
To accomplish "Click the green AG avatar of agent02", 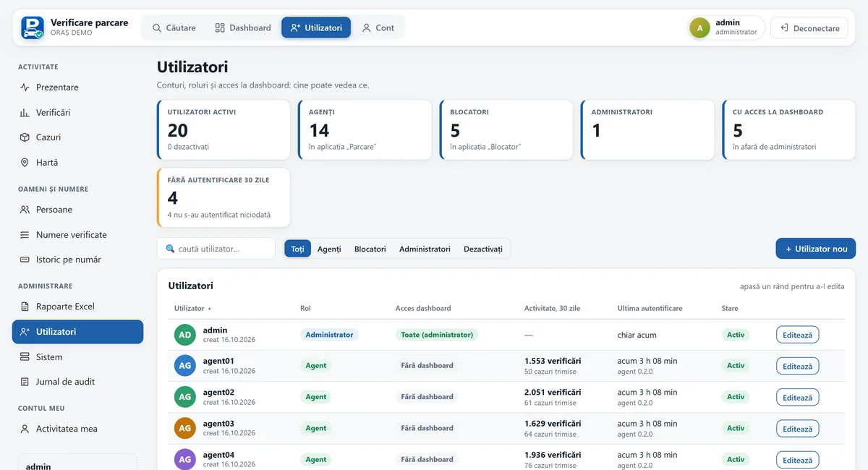I will pyautogui.click(x=185, y=397).
